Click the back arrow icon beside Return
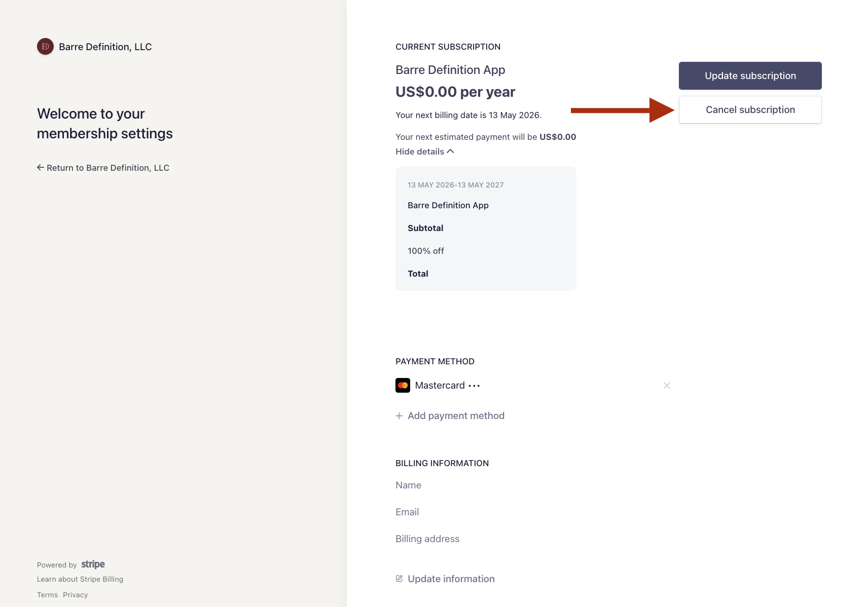The image size is (868, 607). point(41,168)
